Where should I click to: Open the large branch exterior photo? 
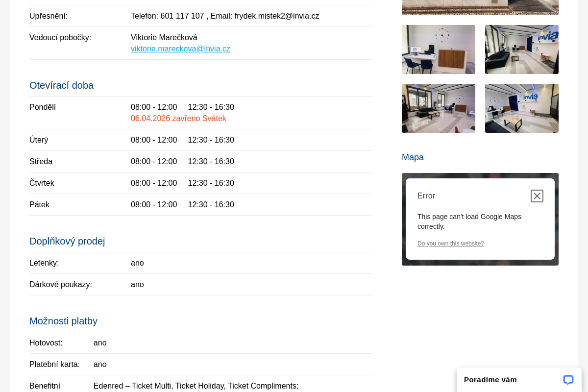tap(480, 7)
